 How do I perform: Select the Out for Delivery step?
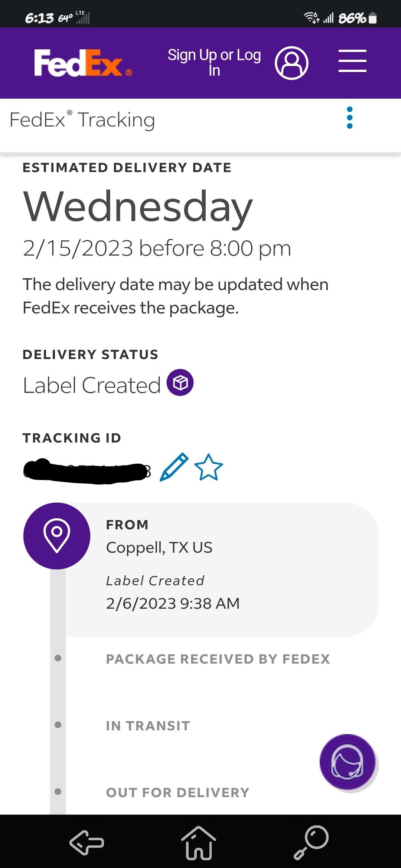tap(177, 793)
